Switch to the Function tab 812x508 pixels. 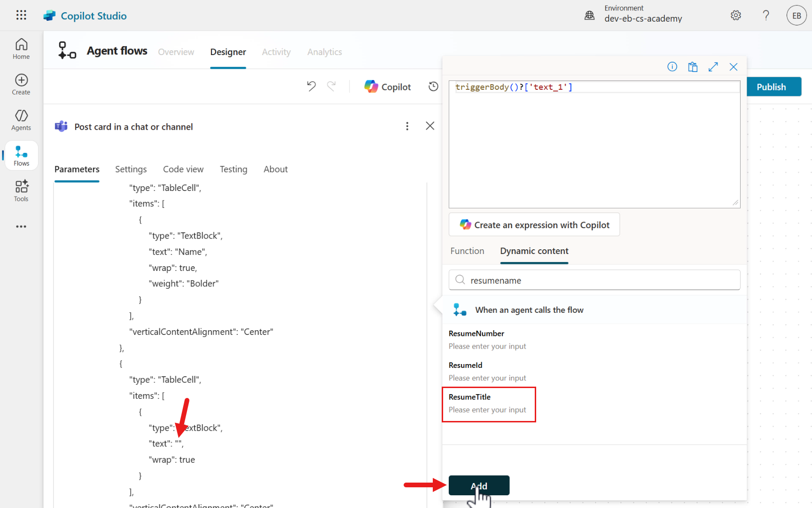pyautogui.click(x=467, y=251)
